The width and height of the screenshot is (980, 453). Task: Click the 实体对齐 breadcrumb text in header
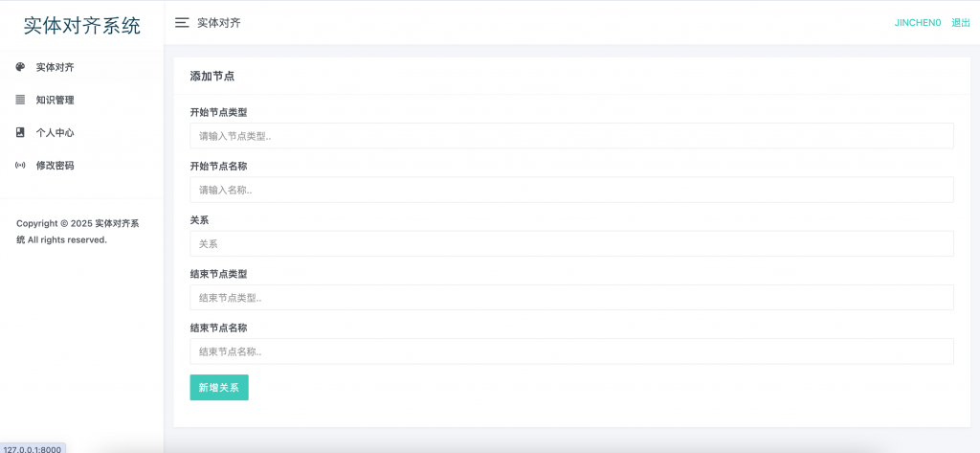pos(219,23)
